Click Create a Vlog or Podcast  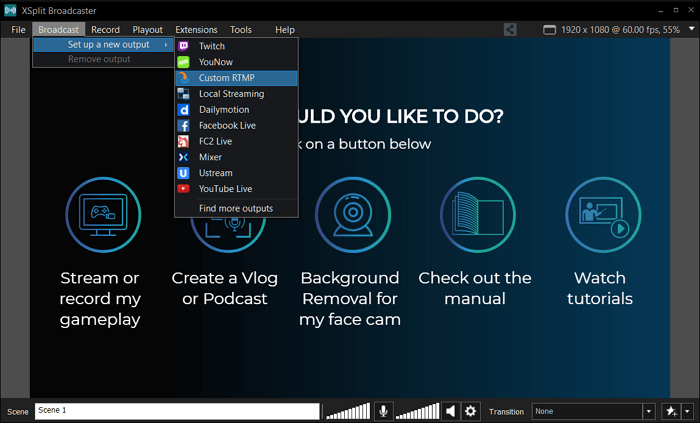[x=225, y=288]
